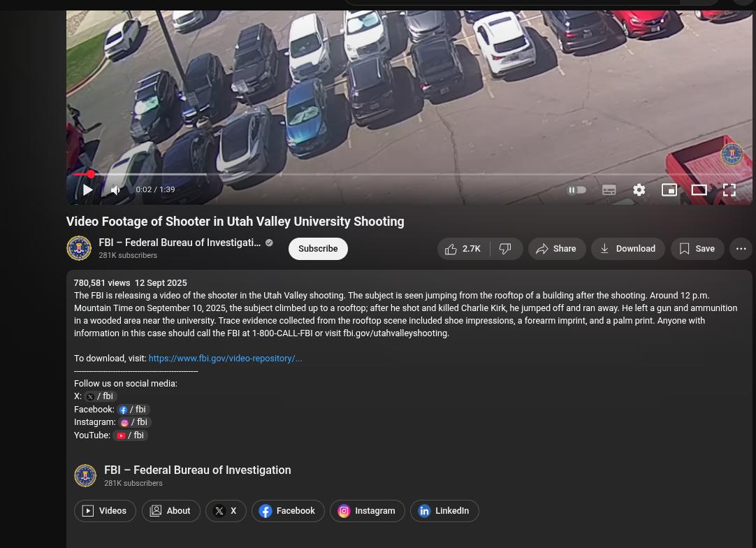Enter full screen mode

point(729,190)
